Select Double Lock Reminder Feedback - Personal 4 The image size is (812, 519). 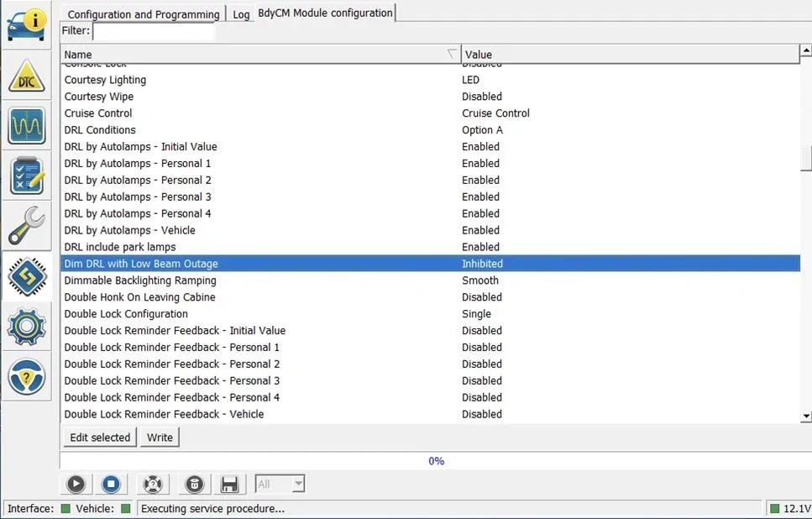[x=430, y=397]
